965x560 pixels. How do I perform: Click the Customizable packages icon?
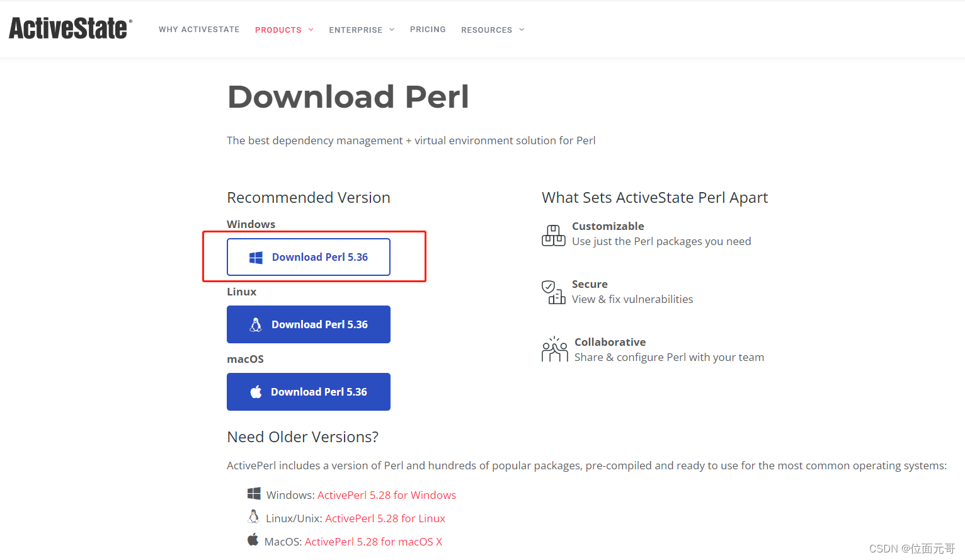coord(553,235)
